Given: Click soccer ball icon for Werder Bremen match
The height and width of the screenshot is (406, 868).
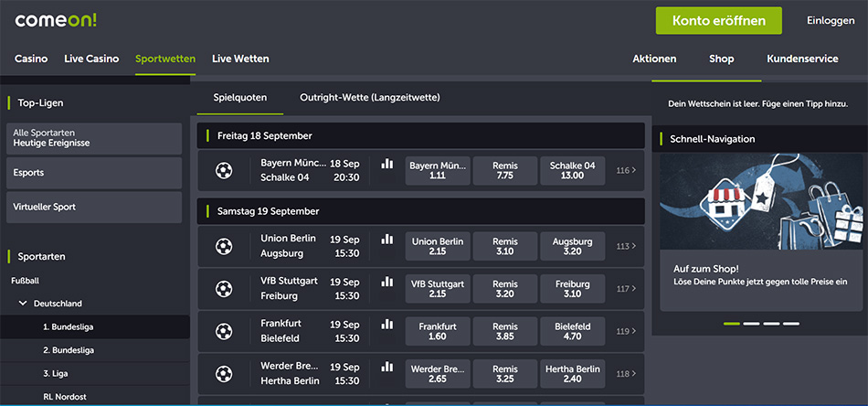Looking at the screenshot, I should [224, 374].
